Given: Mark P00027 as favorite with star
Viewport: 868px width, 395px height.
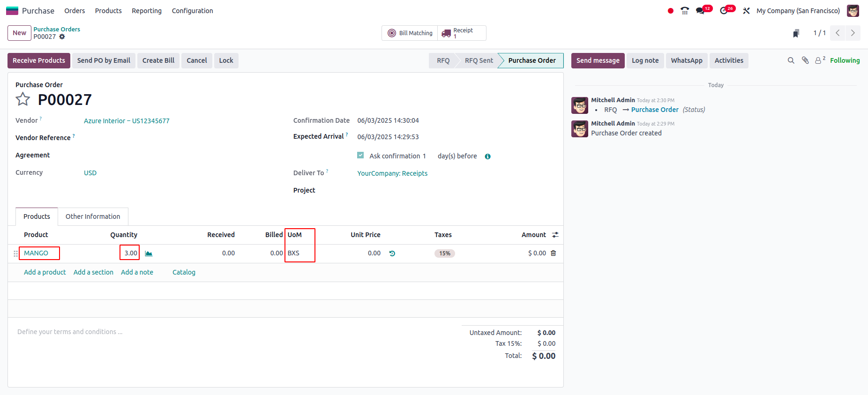Looking at the screenshot, I should [23, 99].
